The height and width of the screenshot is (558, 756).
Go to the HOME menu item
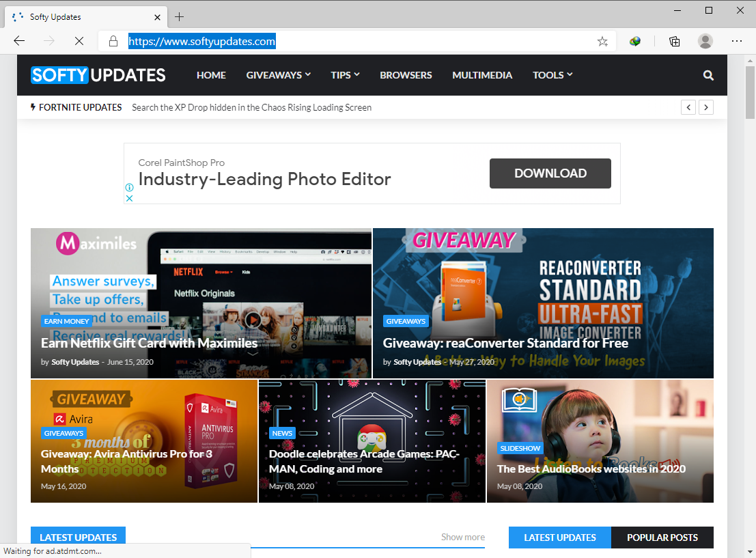pyautogui.click(x=211, y=75)
